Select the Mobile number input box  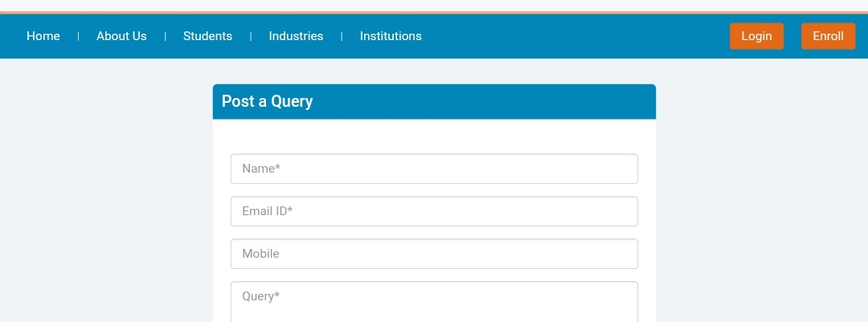[434, 254]
